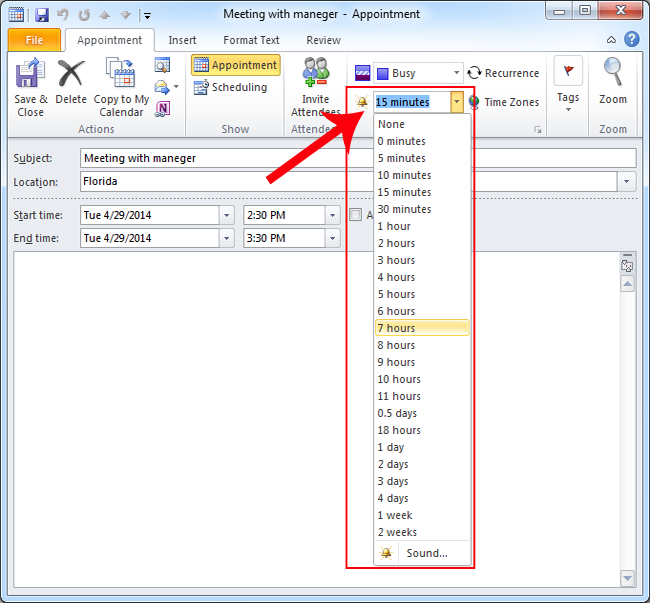Viewport: 650px width, 603px height.
Task: Click the Subject input field
Action: tap(358, 158)
